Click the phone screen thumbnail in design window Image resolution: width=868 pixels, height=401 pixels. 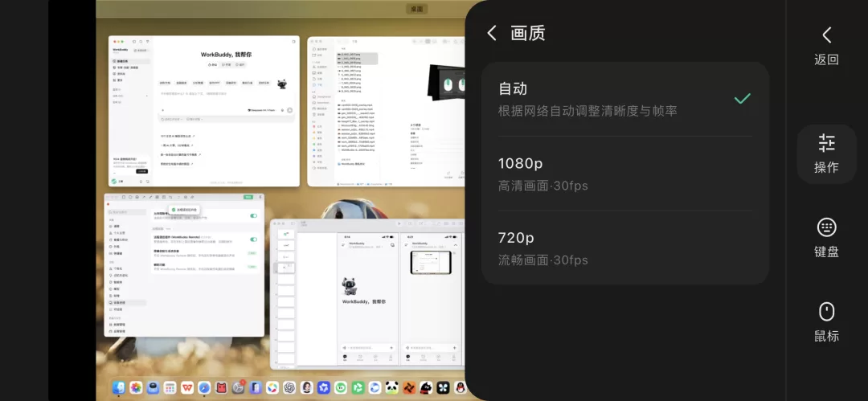(x=431, y=262)
